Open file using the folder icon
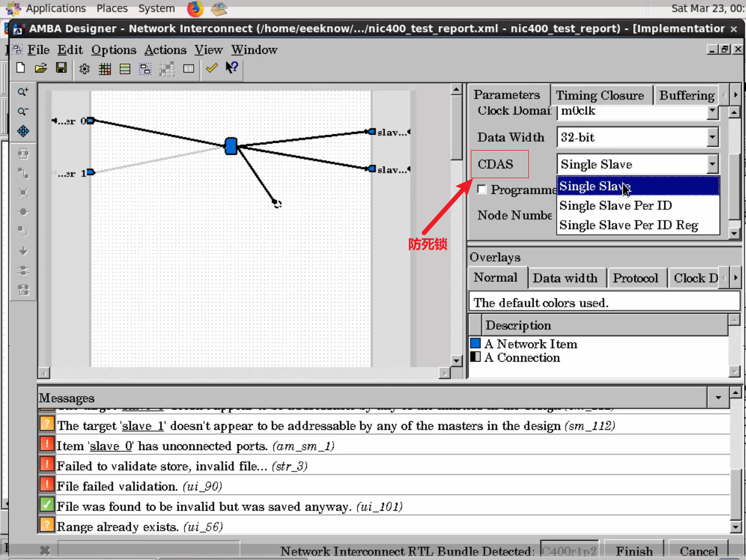The image size is (746, 560). 41,68
